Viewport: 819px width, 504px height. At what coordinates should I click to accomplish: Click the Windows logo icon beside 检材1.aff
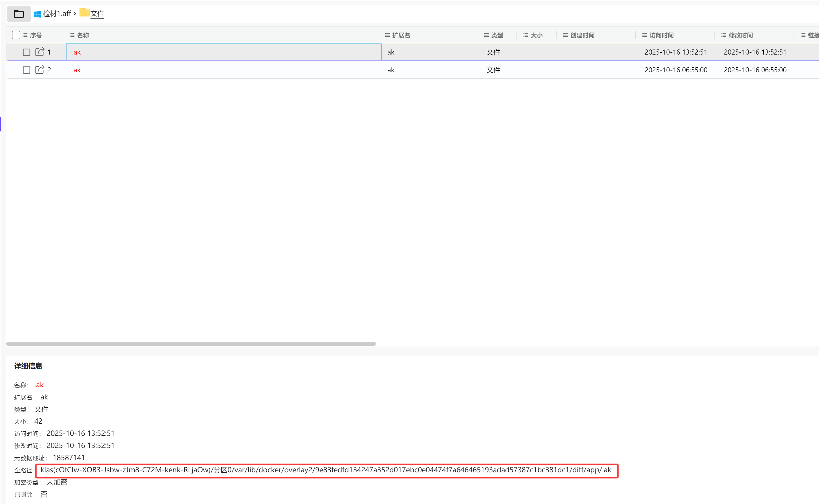click(37, 14)
